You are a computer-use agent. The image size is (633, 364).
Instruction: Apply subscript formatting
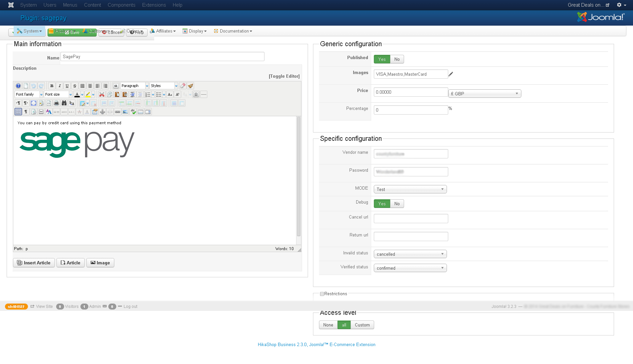170,94
